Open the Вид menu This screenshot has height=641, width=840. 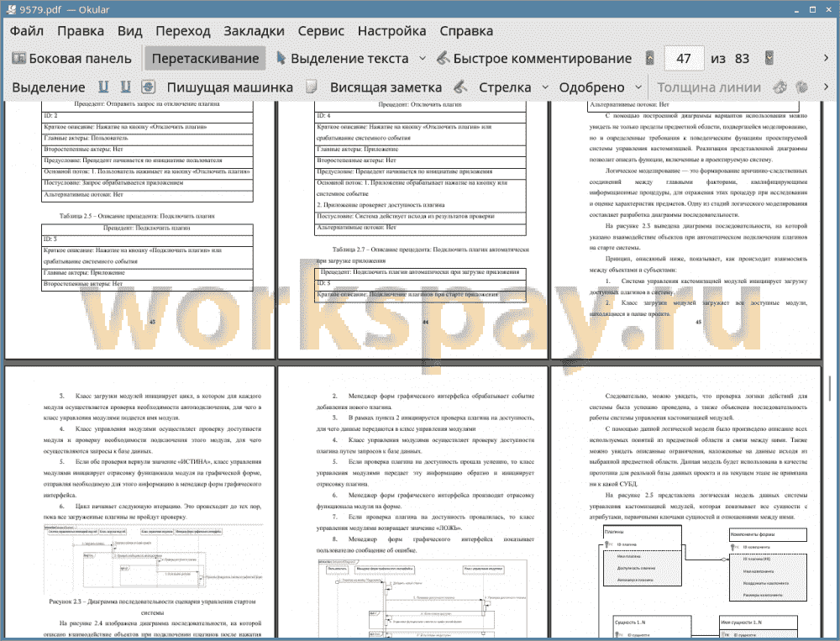coord(129,31)
